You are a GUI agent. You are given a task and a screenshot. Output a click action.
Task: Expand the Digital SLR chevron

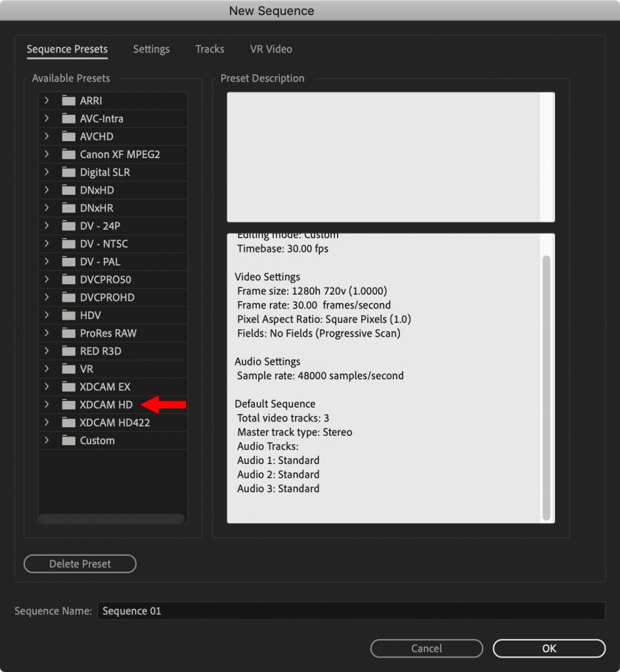(x=47, y=173)
